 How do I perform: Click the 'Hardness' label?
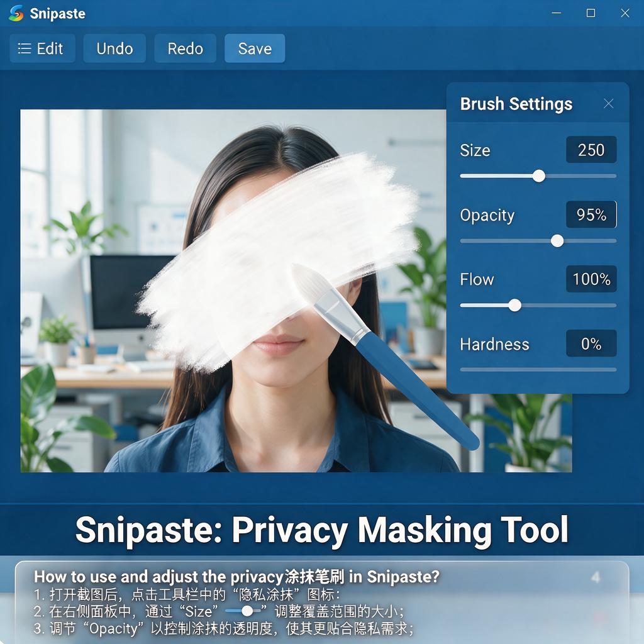coord(494,344)
